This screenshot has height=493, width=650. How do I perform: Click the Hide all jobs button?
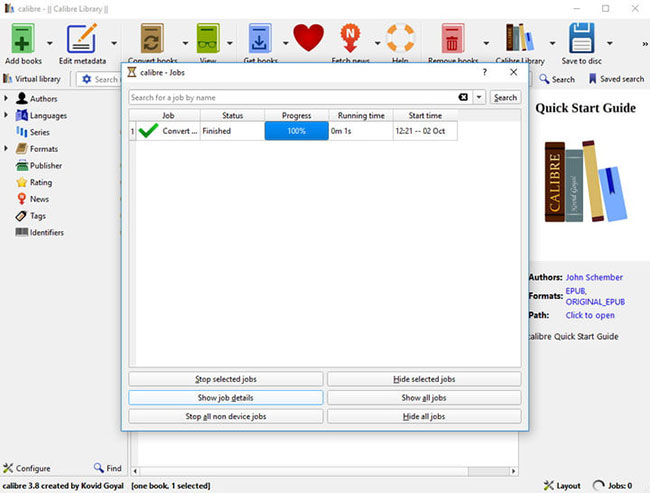click(424, 416)
